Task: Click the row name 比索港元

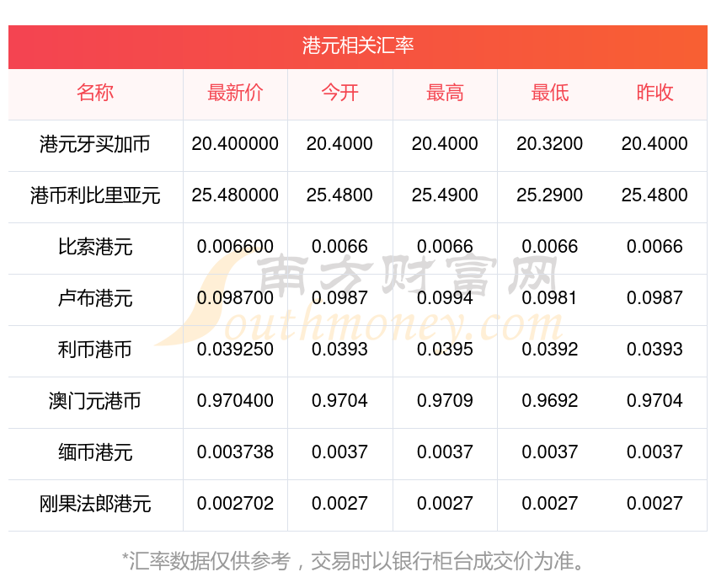Action: pos(95,247)
